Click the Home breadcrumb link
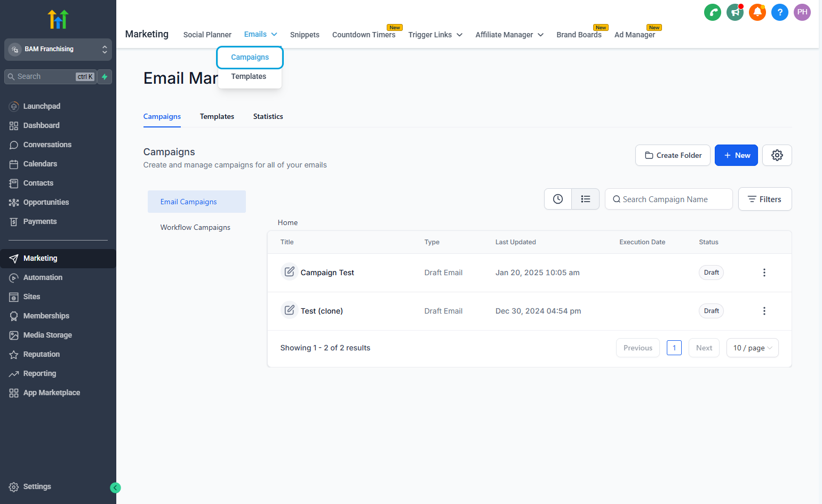 (288, 222)
